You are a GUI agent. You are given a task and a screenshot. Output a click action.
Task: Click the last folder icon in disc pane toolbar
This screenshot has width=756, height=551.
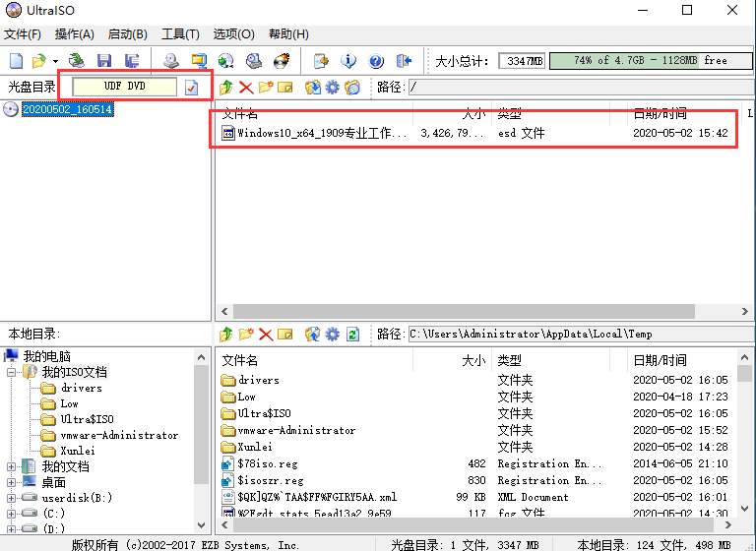click(x=352, y=88)
